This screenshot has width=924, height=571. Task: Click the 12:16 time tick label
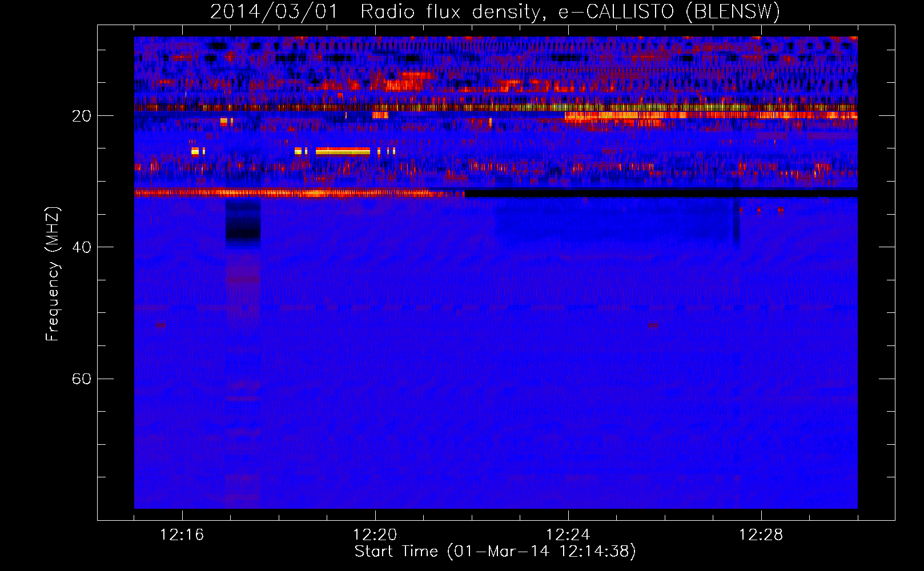tap(182, 535)
